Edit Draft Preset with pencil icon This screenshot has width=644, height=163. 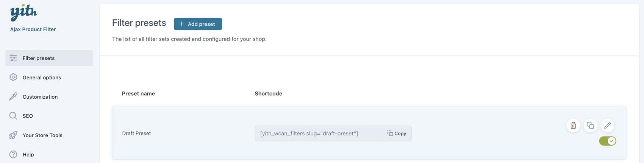click(607, 125)
